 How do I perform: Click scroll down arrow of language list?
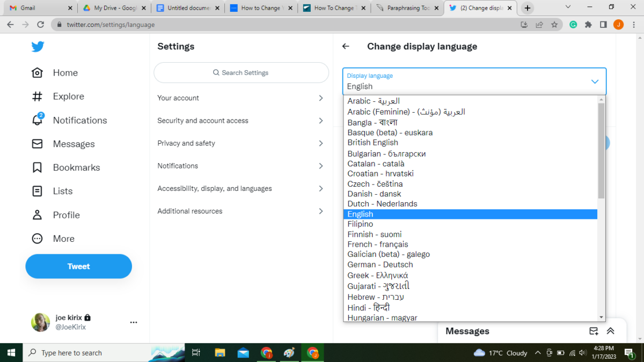click(x=601, y=317)
